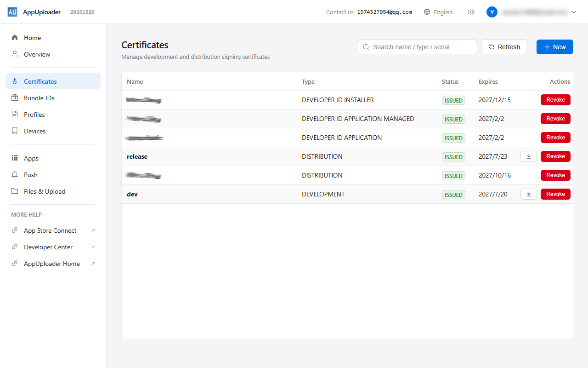Open App Store Connect link
Viewport: 588px width, 368px height.
click(53, 230)
